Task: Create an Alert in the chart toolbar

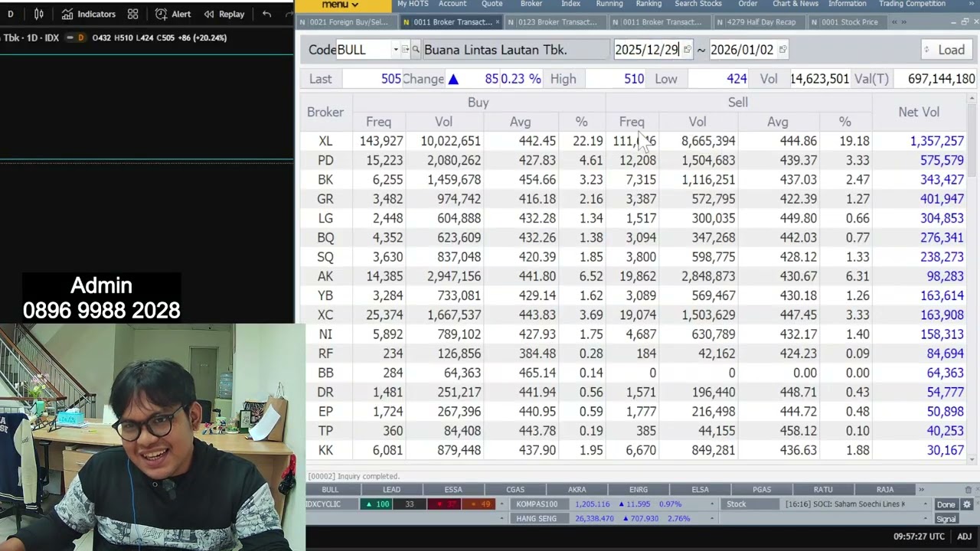Action: pos(173,14)
